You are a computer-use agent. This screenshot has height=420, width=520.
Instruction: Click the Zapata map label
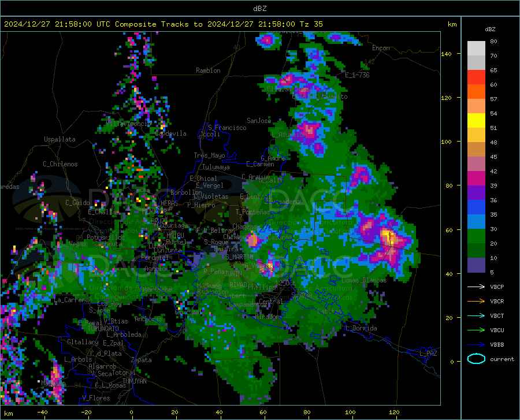pos(142,360)
